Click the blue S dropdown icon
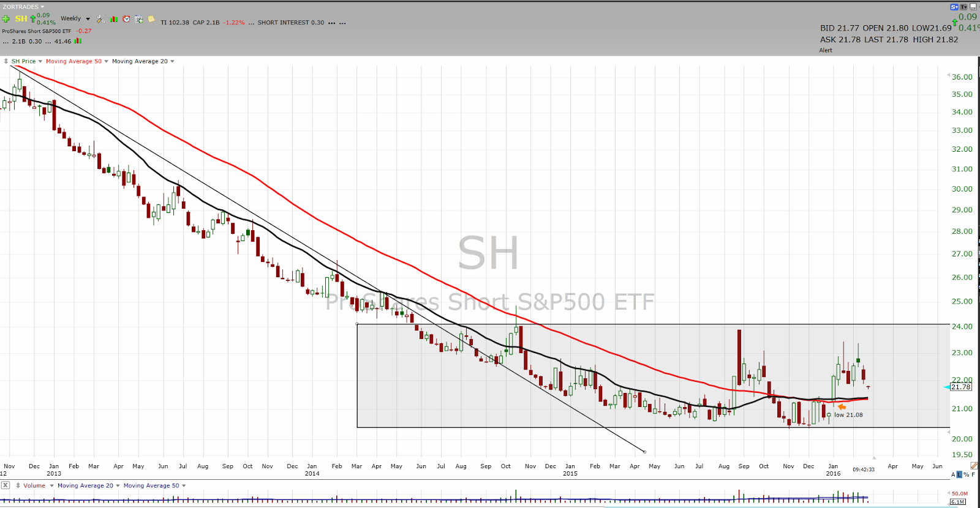This screenshot has height=508, width=980. click(954, 7)
